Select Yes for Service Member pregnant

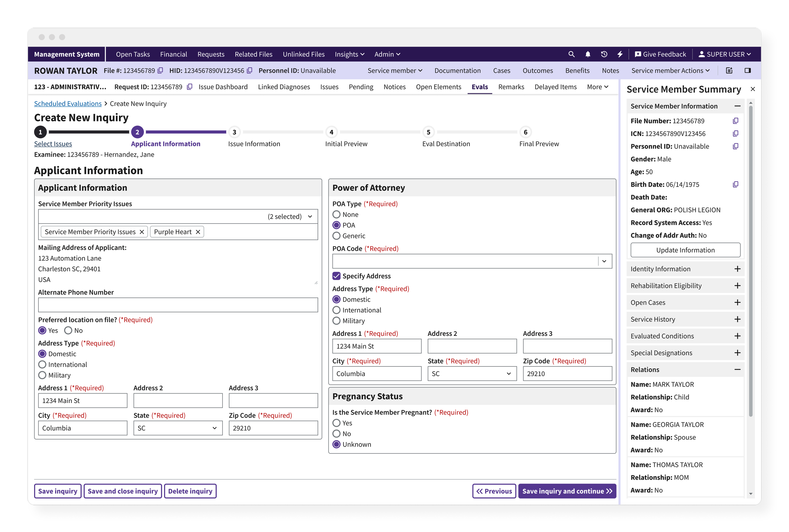point(336,424)
